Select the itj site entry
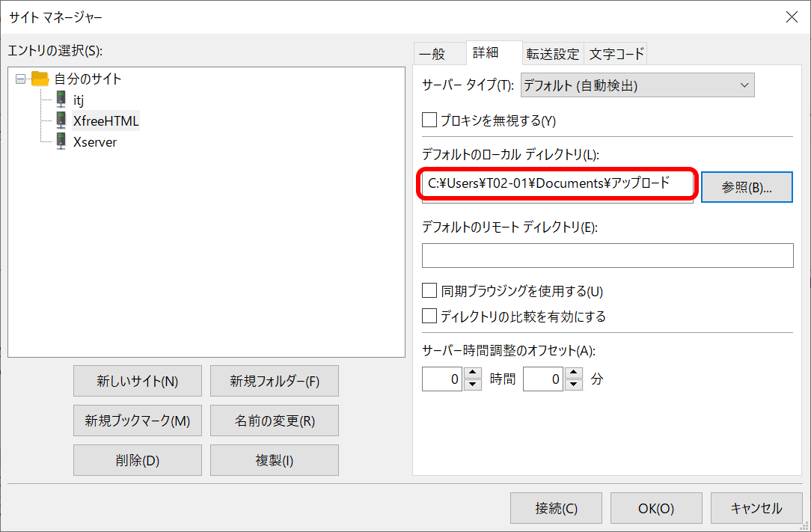811x532 pixels. pos(79,100)
